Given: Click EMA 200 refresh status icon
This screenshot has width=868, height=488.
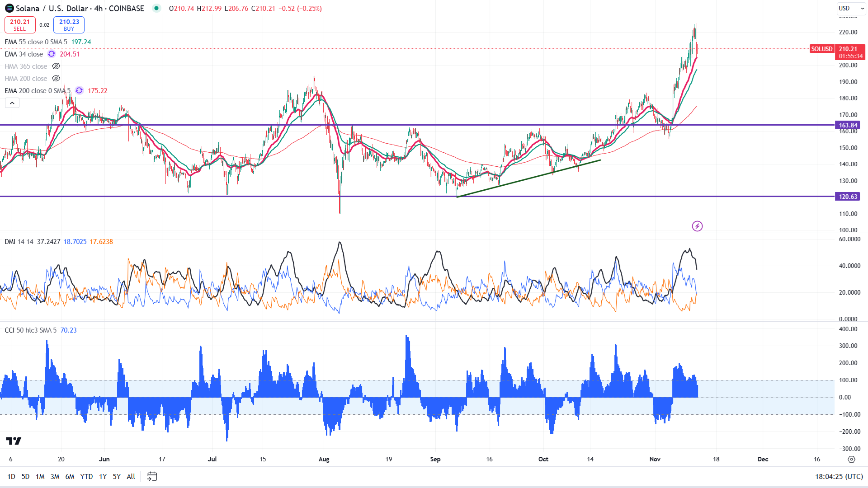Looking at the screenshot, I should coord(79,91).
